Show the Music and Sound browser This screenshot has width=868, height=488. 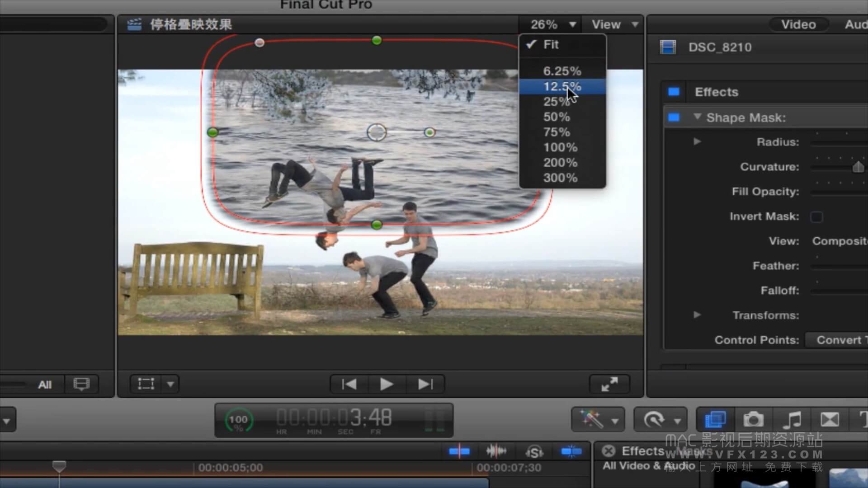[x=792, y=420]
